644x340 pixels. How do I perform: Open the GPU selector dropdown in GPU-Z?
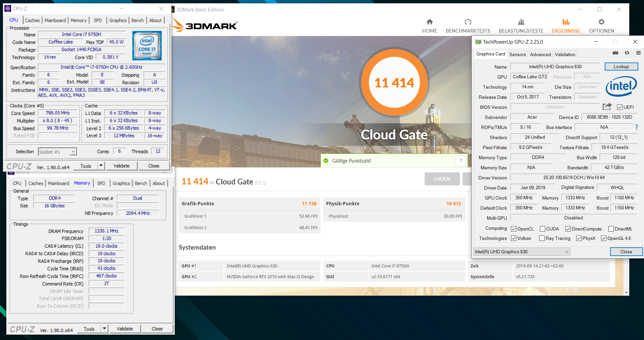522,252
